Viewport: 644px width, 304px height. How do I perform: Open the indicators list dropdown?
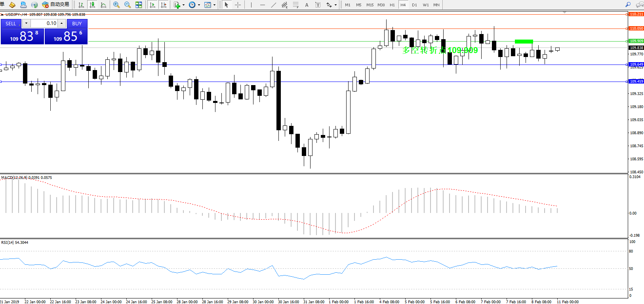pyautogui.click(x=183, y=5)
